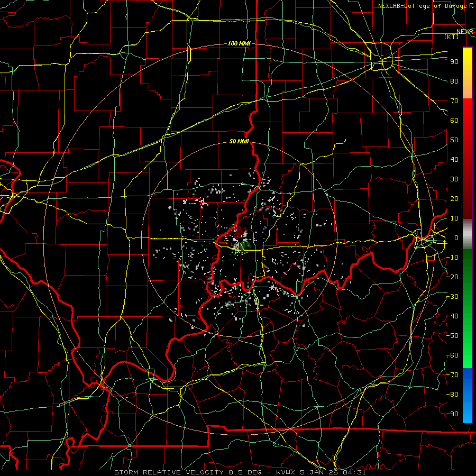Pick the light blue band at -90
This screenshot has height=476, width=476.
(x=467, y=414)
